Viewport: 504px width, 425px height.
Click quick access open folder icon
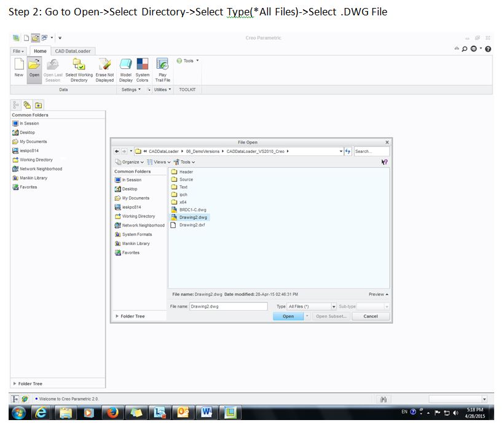36,38
